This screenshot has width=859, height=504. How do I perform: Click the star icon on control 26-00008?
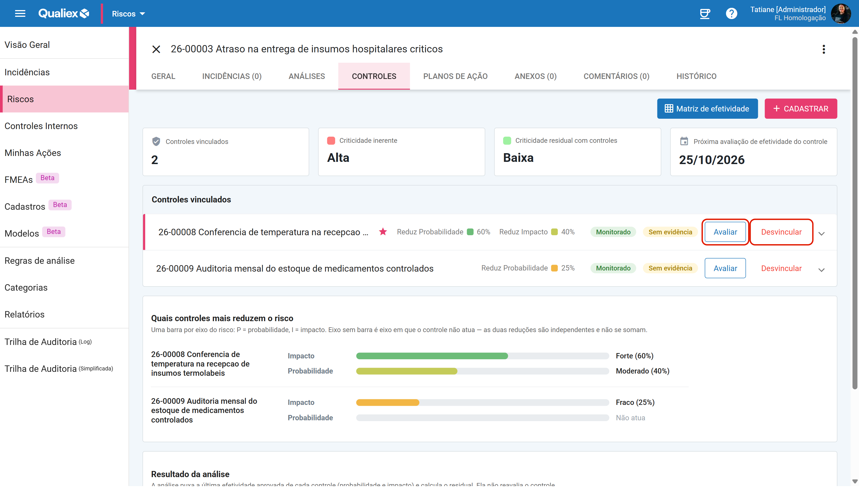pos(383,232)
